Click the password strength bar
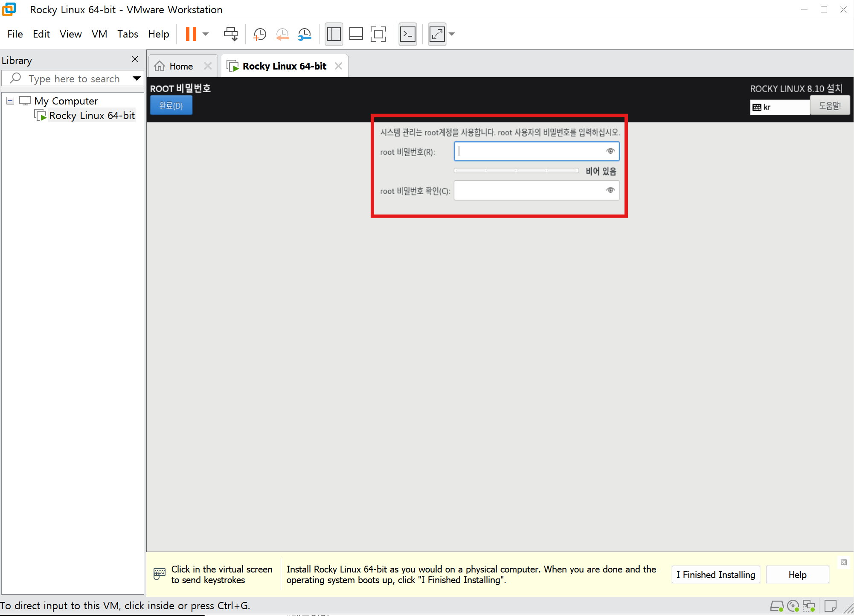This screenshot has width=854, height=616. pos(516,171)
